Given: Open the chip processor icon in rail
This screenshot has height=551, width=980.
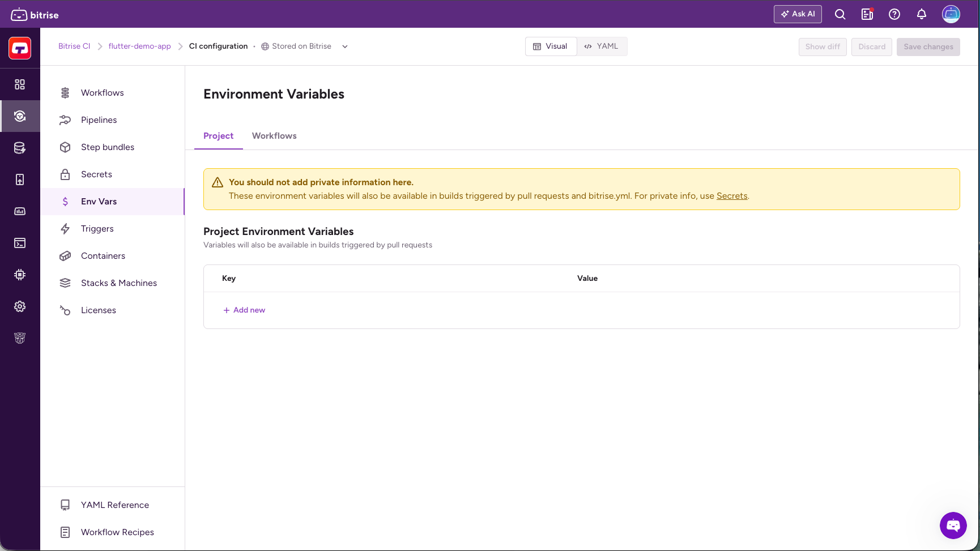Looking at the screenshot, I should 20,275.
